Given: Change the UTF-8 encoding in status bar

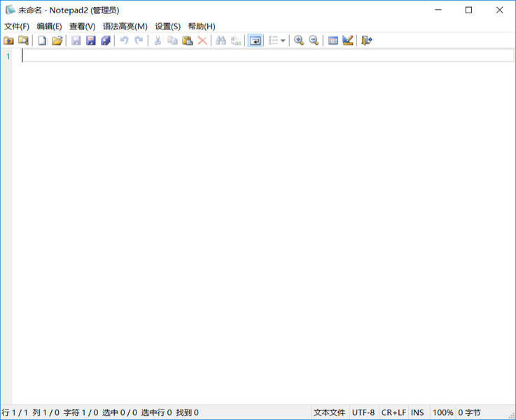Looking at the screenshot, I should coord(363,413).
